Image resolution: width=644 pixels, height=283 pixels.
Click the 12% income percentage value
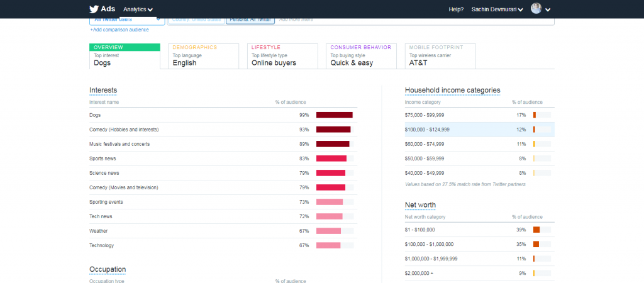521,130
